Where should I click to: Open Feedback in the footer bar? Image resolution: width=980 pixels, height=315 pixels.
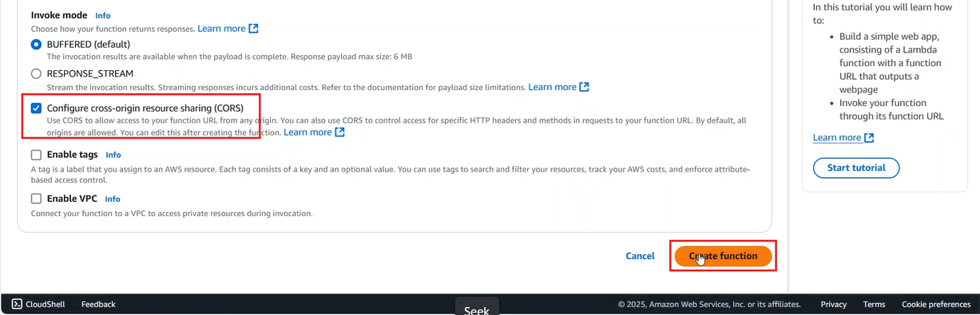pyautogui.click(x=98, y=304)
